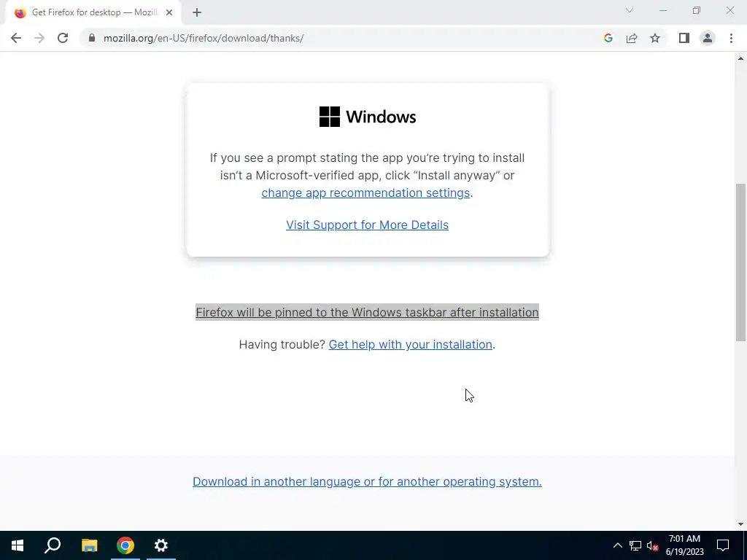The width and height of the screenshot is (747, 560).
Task: Open Windows taskbar search
Action: point(53,545)
